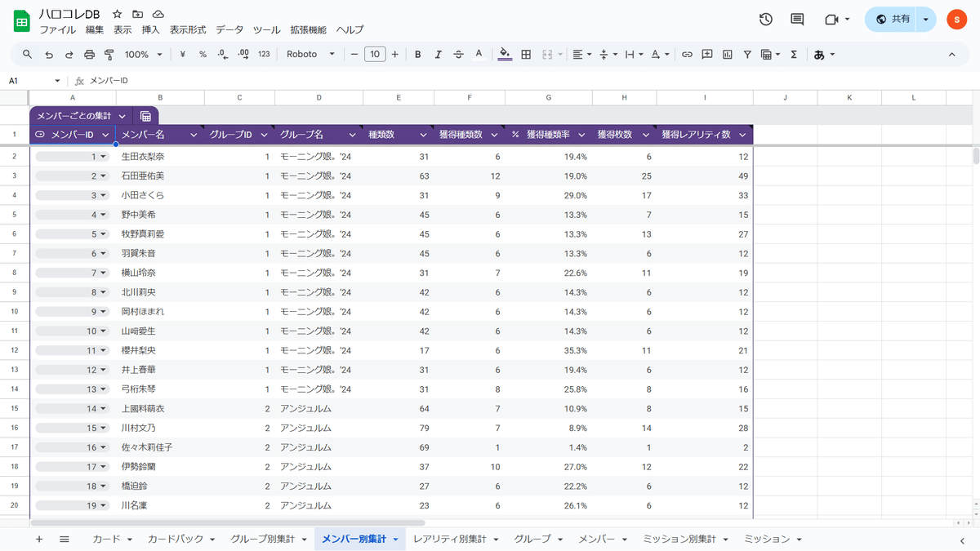Viewport: 980px width, 551px height.
Task: Format as yen currency
Action: click(x=182, y=55)
